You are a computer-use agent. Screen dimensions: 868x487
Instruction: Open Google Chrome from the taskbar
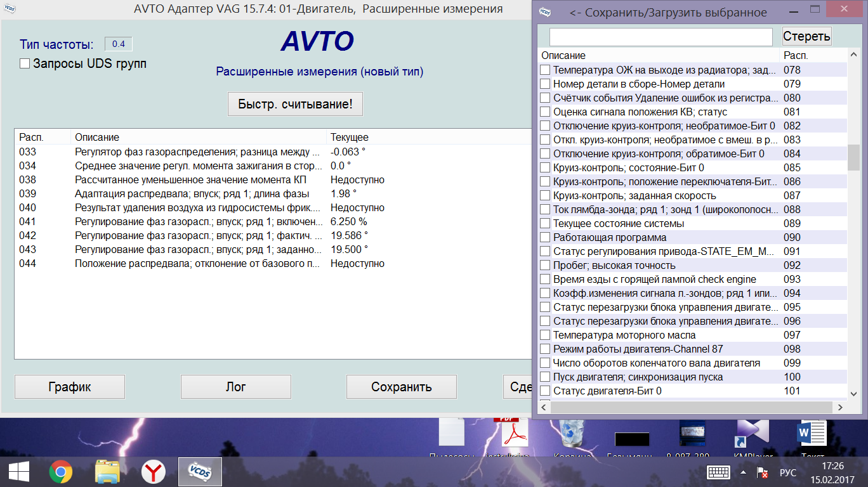tap(61, 472)
